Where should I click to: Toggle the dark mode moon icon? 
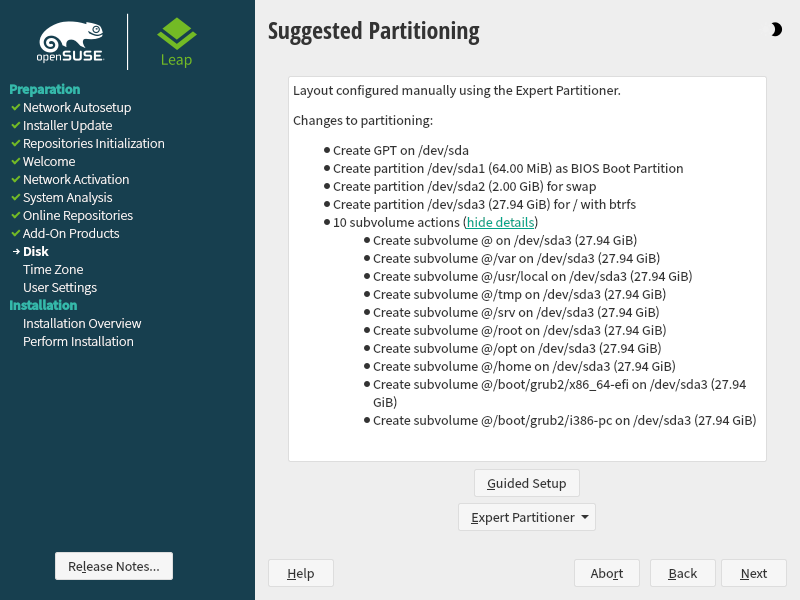click(776, 30)
